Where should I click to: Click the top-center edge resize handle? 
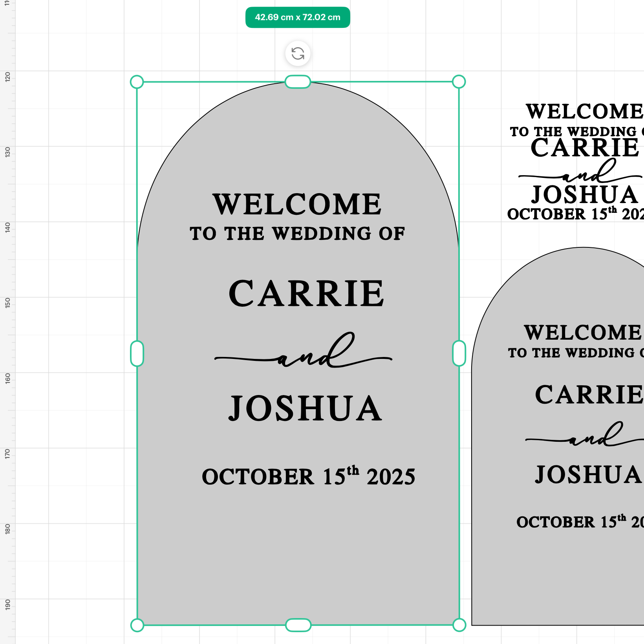pyautogui.click(x=298, y=82)
